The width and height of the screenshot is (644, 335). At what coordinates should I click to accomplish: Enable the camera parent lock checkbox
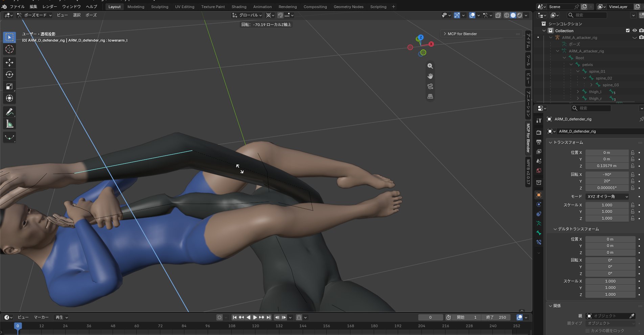(x=588, y=331)
